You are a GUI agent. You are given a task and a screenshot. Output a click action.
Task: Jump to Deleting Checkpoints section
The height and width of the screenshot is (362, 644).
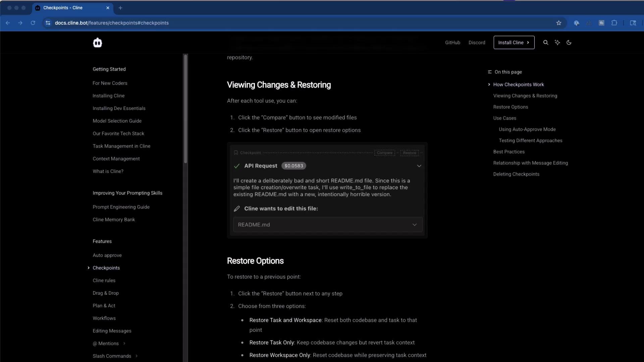click(516, 174)
